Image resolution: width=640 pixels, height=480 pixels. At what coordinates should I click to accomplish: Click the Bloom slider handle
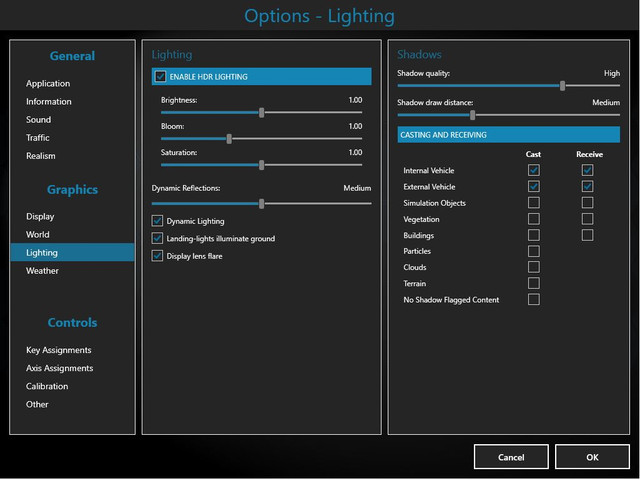pos(229,139)
